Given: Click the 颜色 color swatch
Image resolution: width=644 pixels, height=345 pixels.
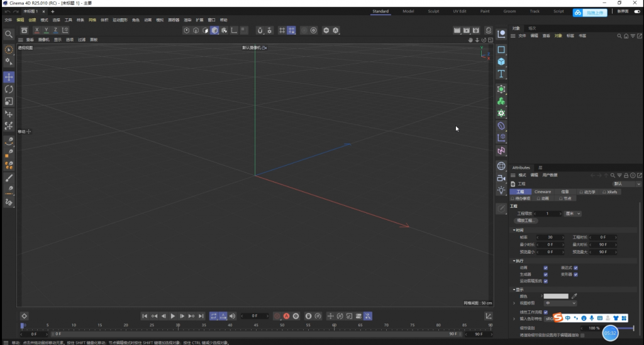Looking at the screenshot, I should click(x=556, y=296).
